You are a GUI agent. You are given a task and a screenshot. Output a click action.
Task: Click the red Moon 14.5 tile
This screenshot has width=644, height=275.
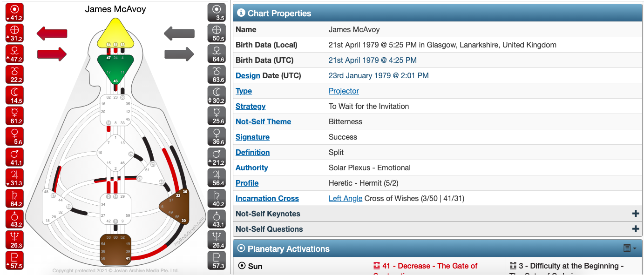pyautogui.click(x=14, y=95)
